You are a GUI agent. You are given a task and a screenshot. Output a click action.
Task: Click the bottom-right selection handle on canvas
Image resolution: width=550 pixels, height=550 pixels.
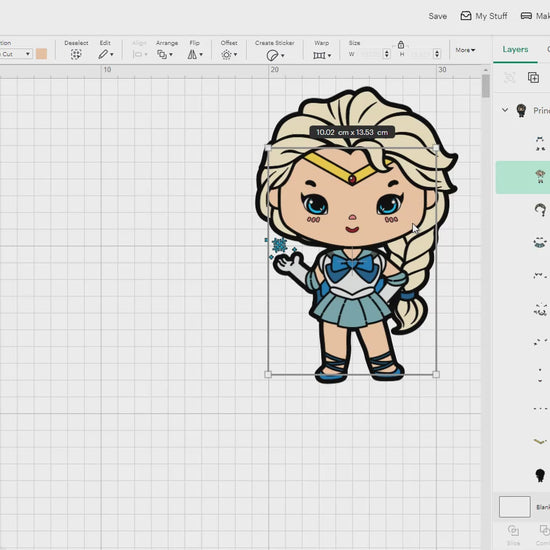pos(436,374)
